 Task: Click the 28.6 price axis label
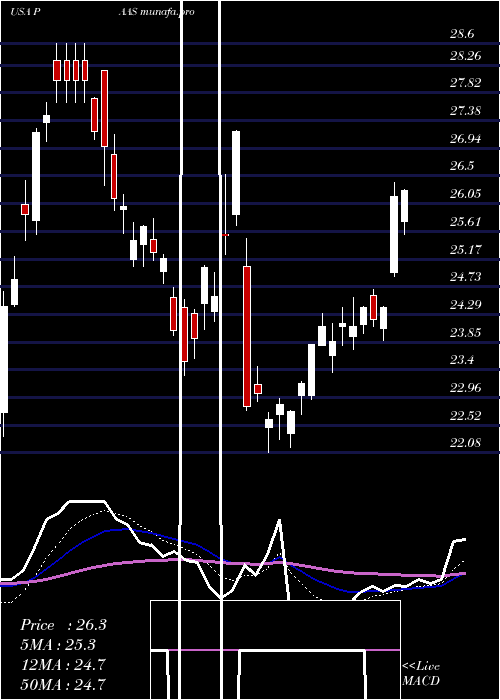[462, 34]
